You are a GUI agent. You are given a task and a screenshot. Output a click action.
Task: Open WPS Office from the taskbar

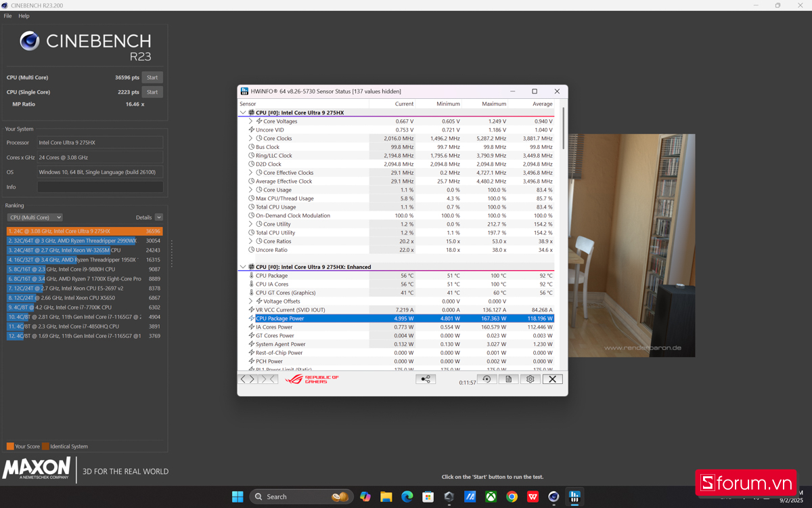point(533,496)
